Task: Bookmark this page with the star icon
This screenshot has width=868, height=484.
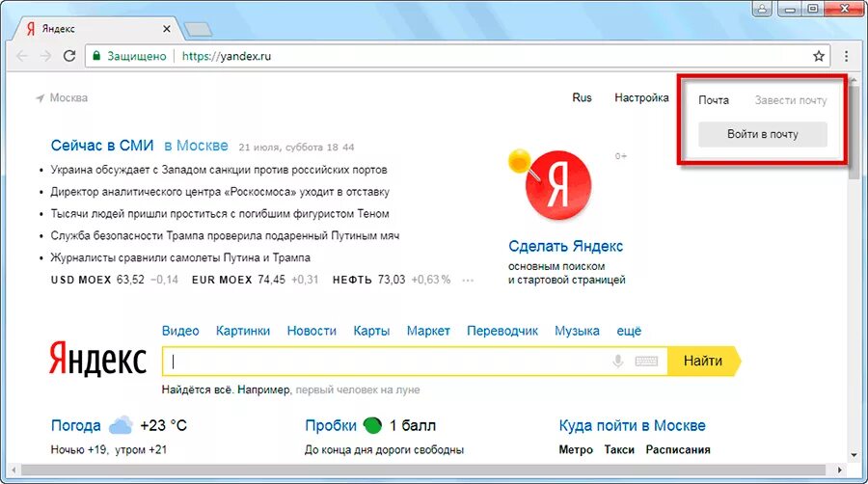Action: tap(819, 56)
